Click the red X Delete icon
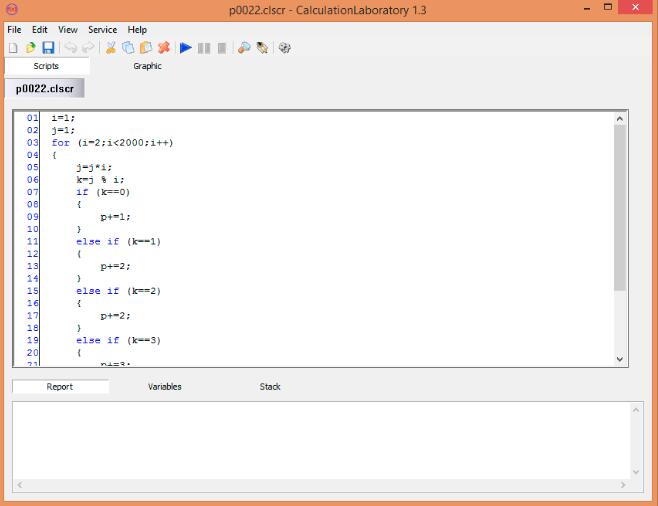The image size is (658, 506). coord(163,48)
